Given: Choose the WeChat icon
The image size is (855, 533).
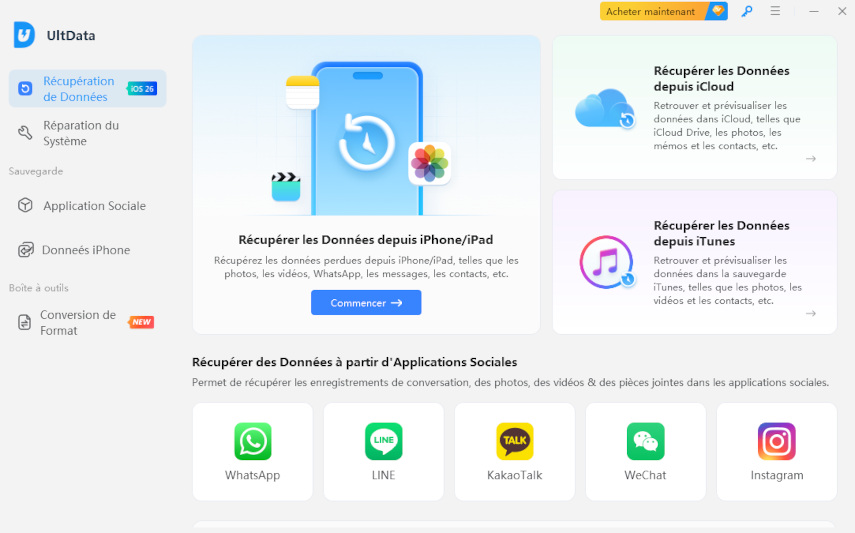Looking at the screenshot, I should click(645, 441).
